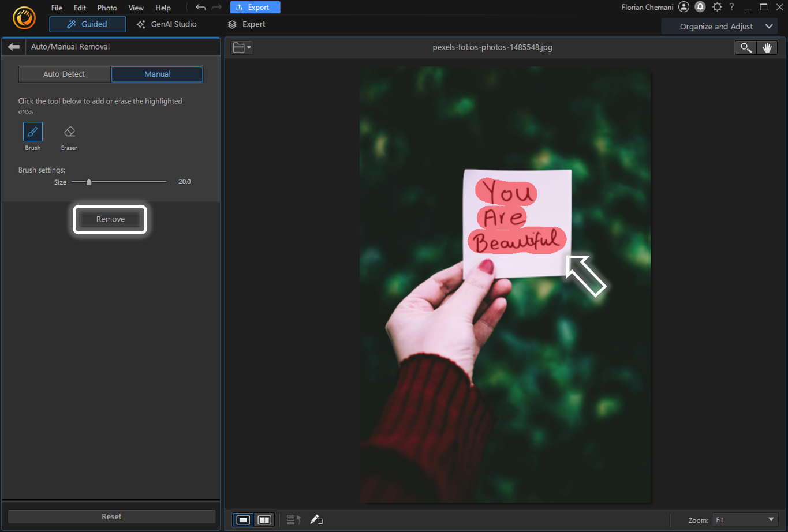Activate the Zoom magnifier tool
Screen dimensions: 788x532
[745, 47]
